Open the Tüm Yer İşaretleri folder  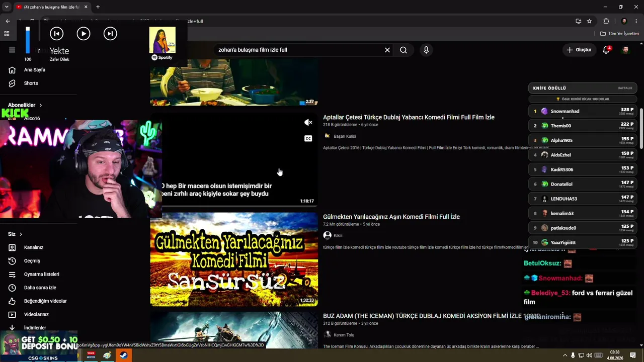coord(620,34)
